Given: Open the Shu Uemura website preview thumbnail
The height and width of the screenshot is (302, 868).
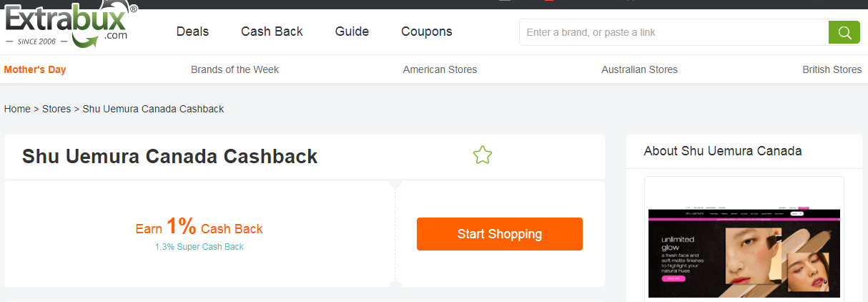Looking at the screenshot, I should [744, 253].
